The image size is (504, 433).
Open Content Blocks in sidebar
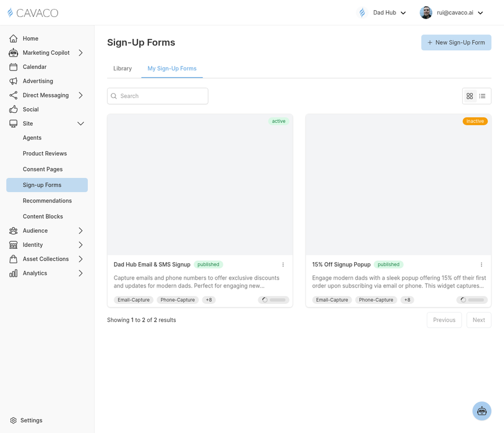tap(43, 216)
